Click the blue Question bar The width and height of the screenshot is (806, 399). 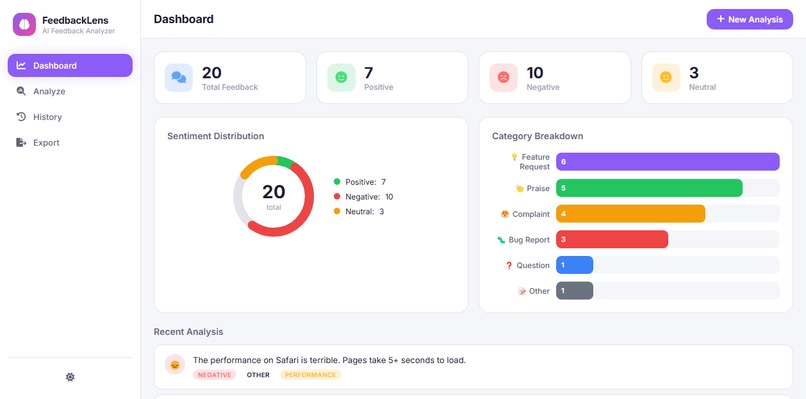pyautogui.click(x=575, y=265)
